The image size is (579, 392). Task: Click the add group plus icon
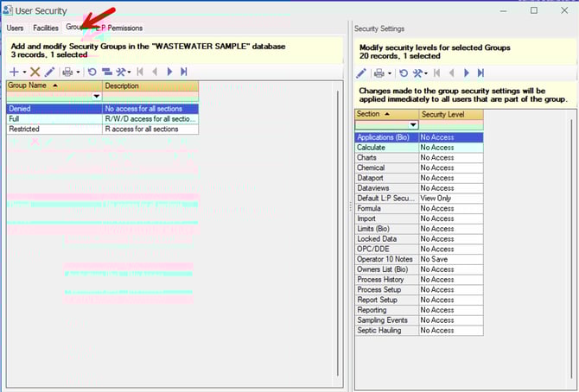14,72
